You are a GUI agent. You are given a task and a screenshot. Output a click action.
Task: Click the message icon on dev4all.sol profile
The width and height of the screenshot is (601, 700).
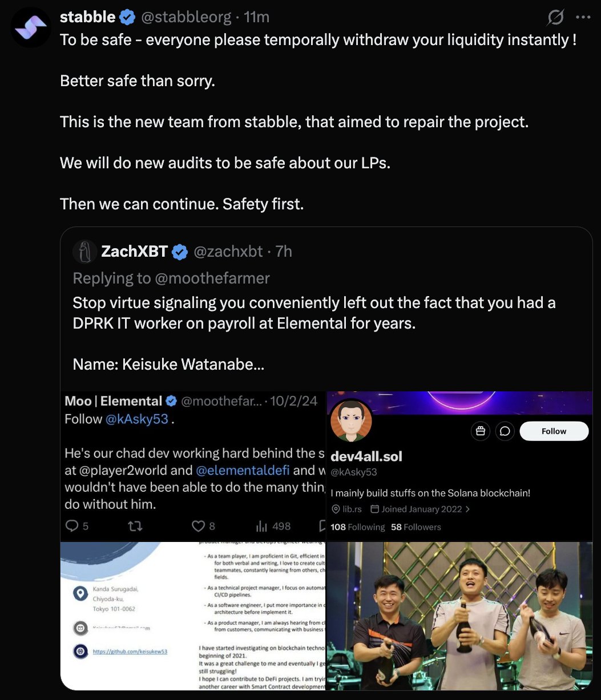click(x=505, y=431)
